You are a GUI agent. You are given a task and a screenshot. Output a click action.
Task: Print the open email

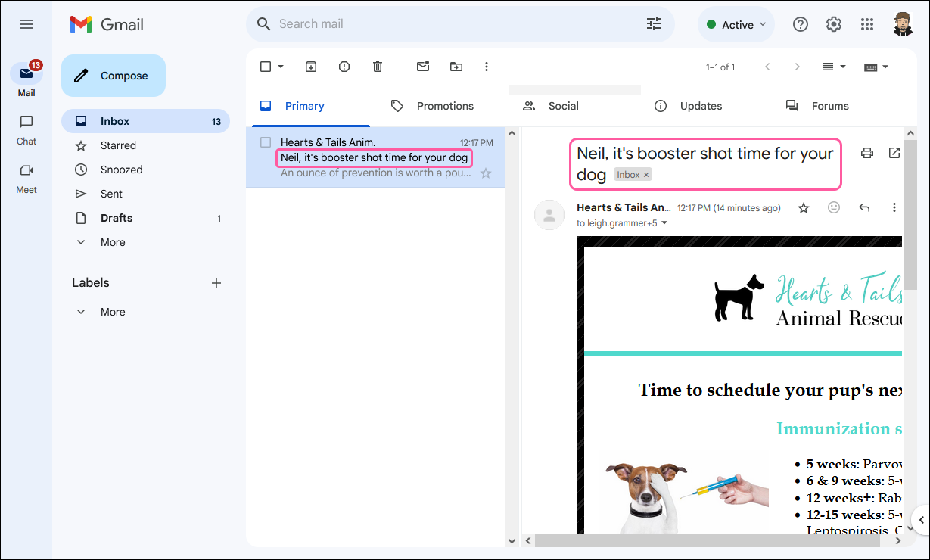867,153
